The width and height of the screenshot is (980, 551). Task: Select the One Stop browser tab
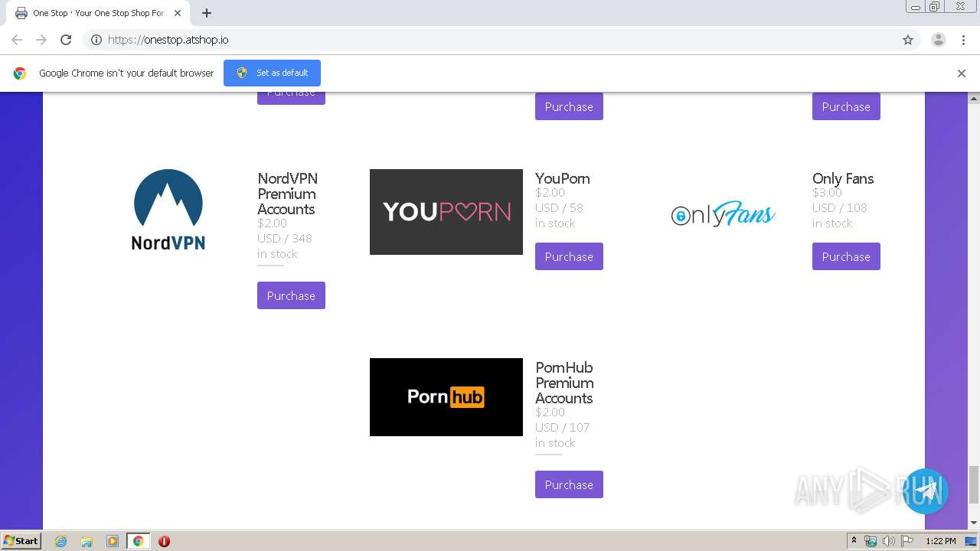98,13
